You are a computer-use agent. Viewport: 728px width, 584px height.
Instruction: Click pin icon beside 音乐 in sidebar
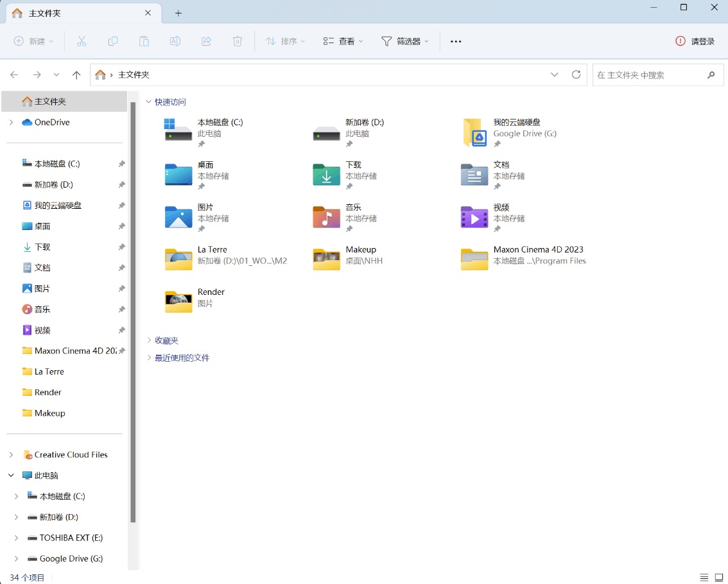121,309
